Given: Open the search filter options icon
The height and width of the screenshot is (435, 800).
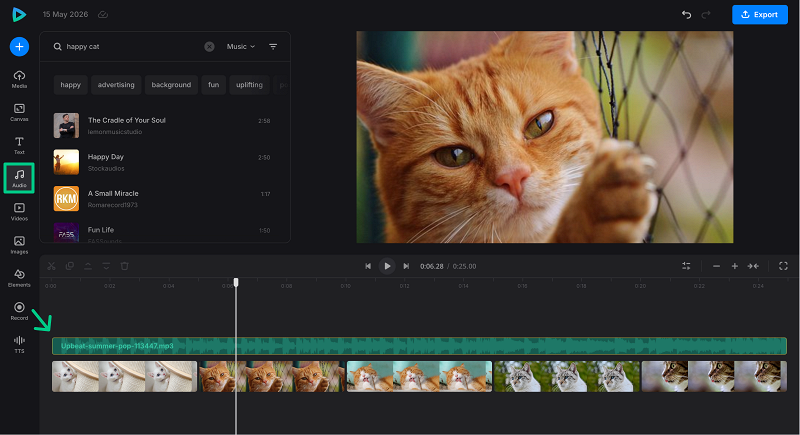Looking at the screenshot, I should coord(273,46).
